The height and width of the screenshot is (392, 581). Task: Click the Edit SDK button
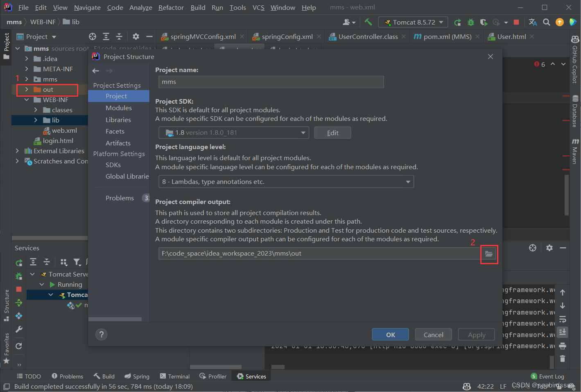332,133
